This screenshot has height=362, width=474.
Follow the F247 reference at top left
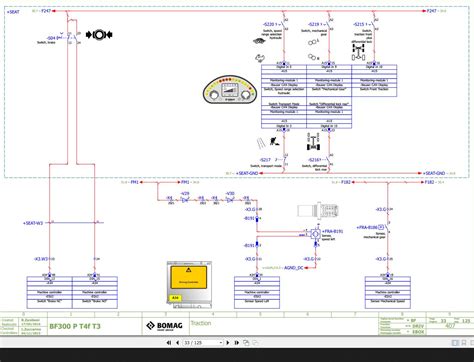[x=46, y=11]
